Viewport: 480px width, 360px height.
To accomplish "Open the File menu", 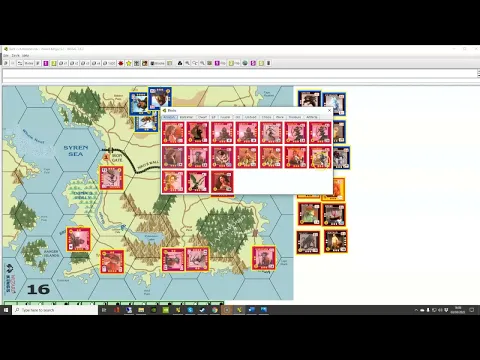I will click(6, 55).
